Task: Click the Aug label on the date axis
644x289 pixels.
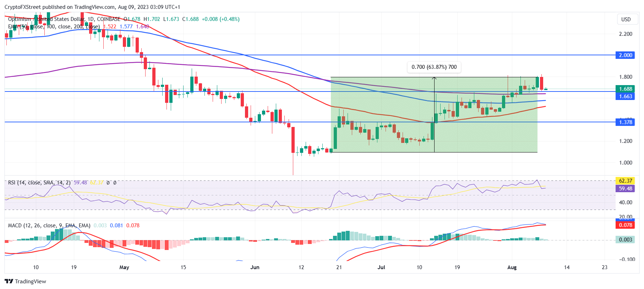Action: pyautogui.click(x=512, y=267)
